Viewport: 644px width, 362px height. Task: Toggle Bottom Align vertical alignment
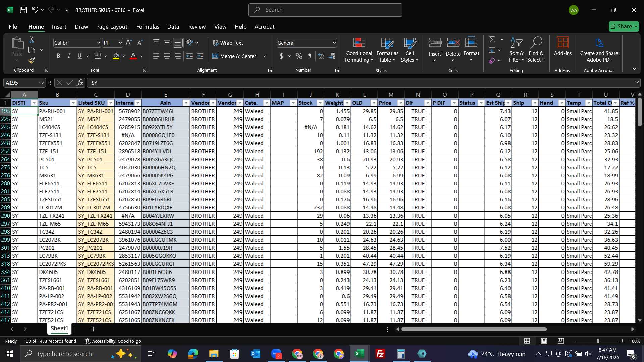(x=178, y=43)
